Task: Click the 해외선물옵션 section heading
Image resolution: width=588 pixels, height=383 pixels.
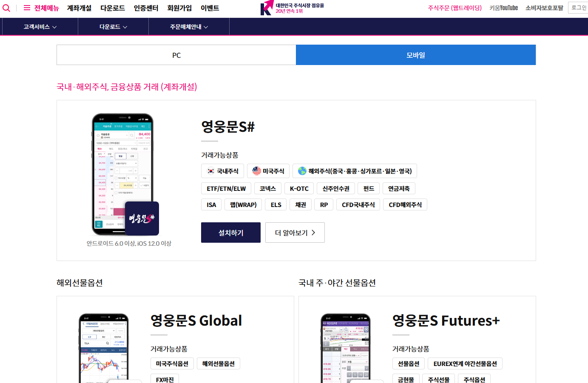Action: click(x=80, y=283)
